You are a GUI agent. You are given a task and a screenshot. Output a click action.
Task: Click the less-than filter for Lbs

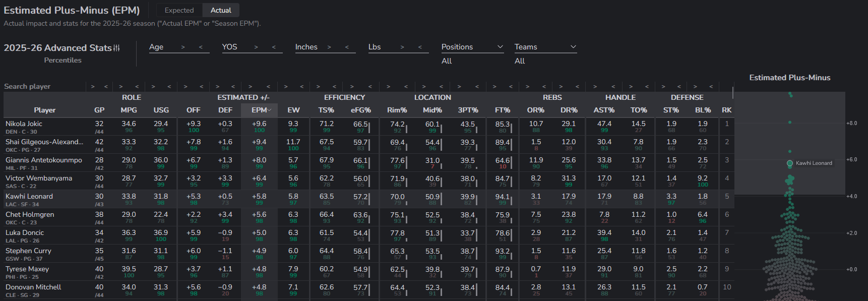[420, 47]
